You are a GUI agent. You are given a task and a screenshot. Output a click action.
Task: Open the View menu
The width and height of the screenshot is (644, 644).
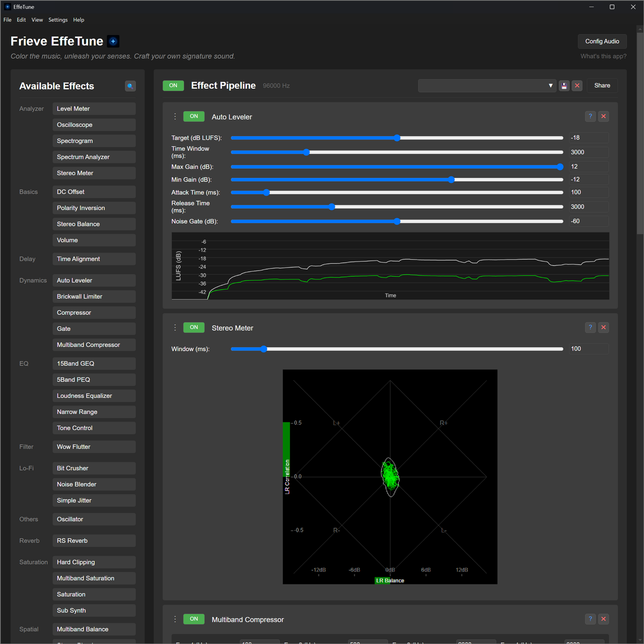37,20
